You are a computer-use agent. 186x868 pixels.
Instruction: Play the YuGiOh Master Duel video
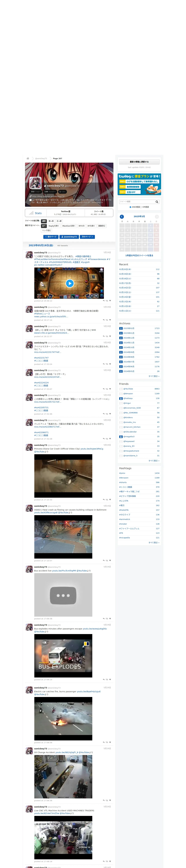click(x=70, y=283)
